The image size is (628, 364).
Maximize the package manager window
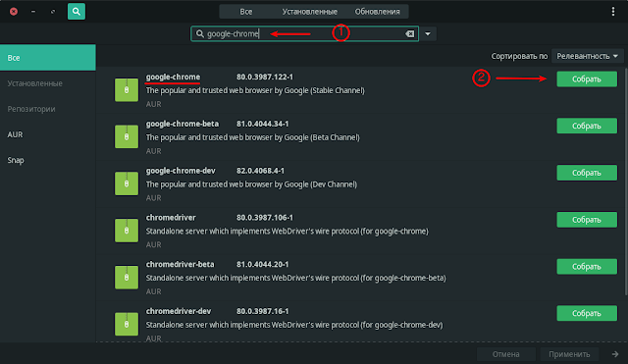(53, 12)
